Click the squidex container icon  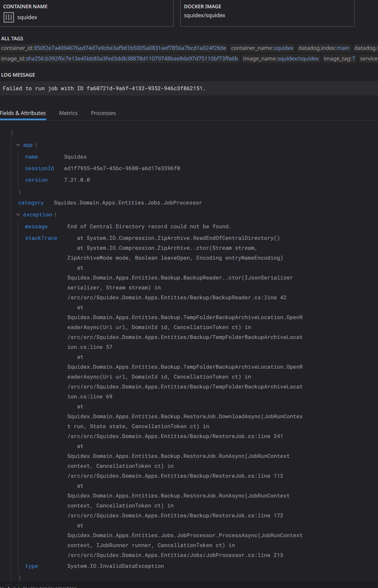coord(9,17)
